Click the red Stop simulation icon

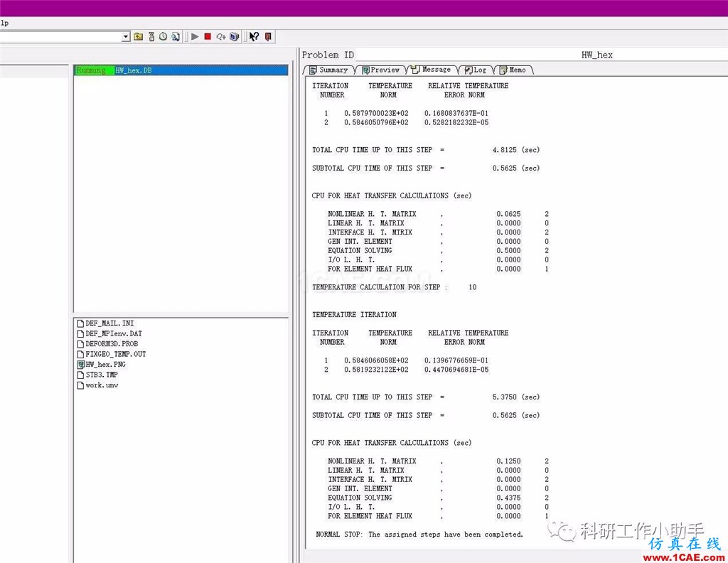pos(208,36)
